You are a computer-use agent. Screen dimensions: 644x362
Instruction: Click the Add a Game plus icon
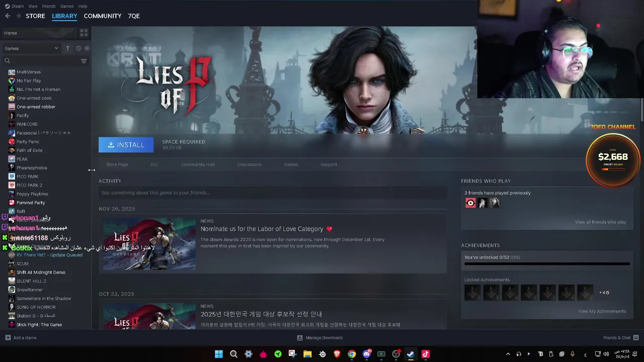pos(8,338)
